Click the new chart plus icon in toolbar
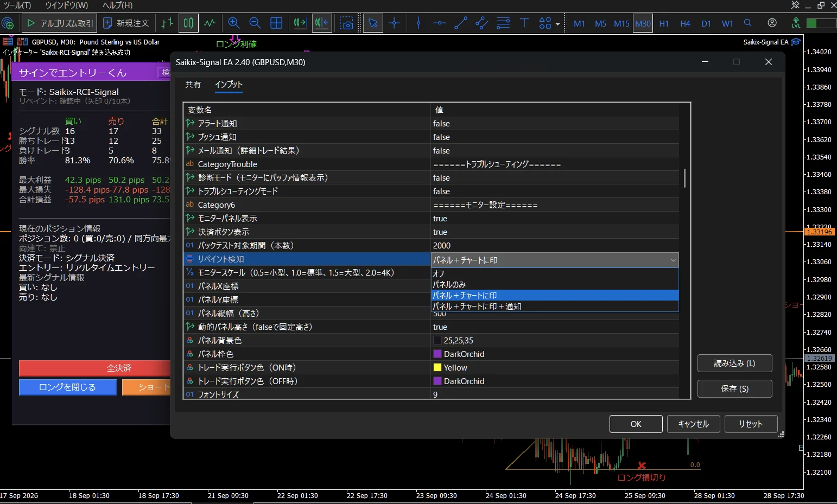Screen dimensions: 837x504 8,23
